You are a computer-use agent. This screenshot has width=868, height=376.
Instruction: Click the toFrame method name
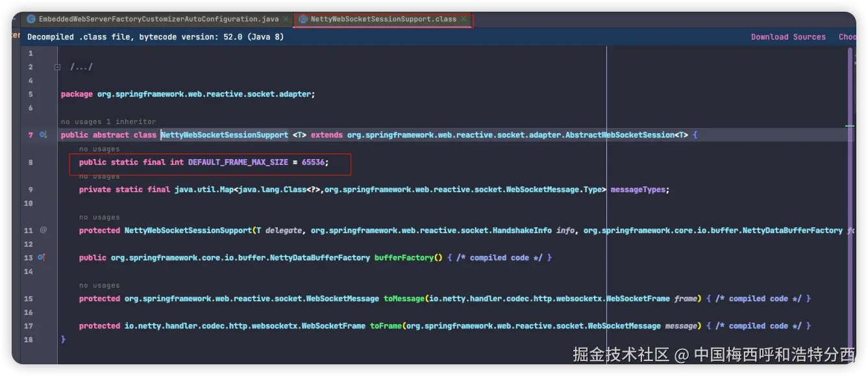(386, 326)
